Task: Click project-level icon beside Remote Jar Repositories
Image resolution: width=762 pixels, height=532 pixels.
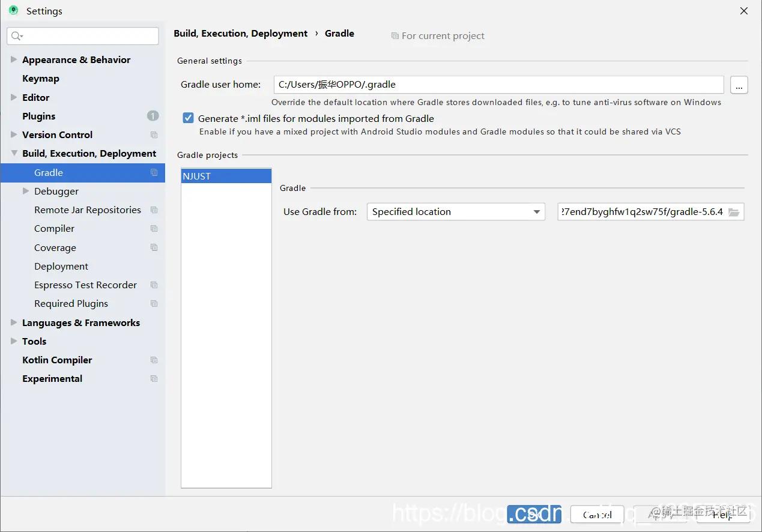Action: point(154,210)
